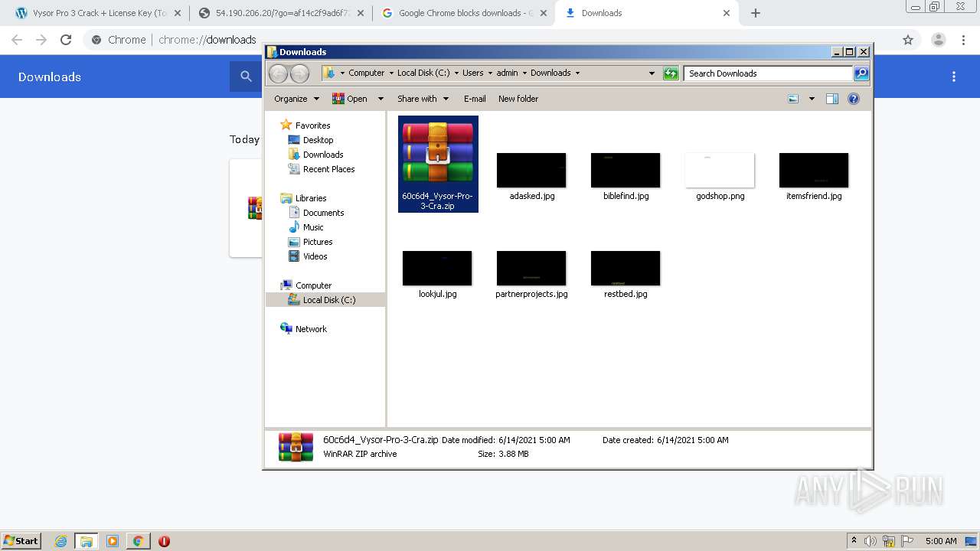Expand the dropdown arrow after Downloads breadcrumb

pyautogui.click(x=577, y=73)
